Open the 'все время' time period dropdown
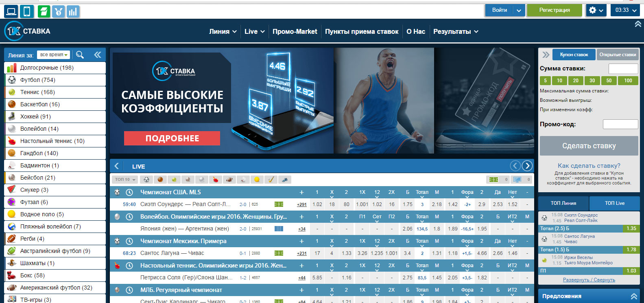Screen dimensions: 644x303 click(53, 55)
